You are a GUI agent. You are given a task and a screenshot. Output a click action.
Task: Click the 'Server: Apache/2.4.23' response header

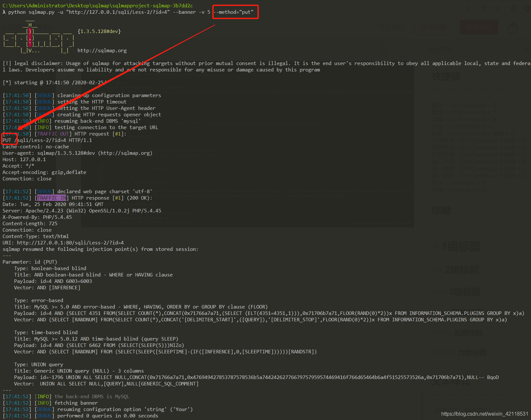coord(82,211)
